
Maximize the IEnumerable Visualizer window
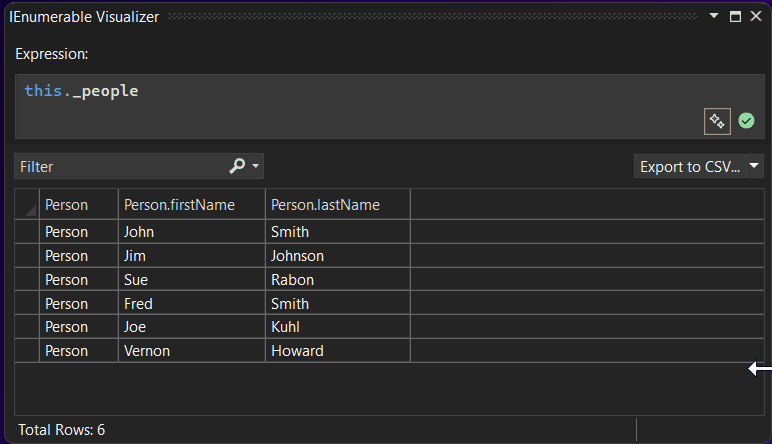pyautogui.click(x=735, y=17)
